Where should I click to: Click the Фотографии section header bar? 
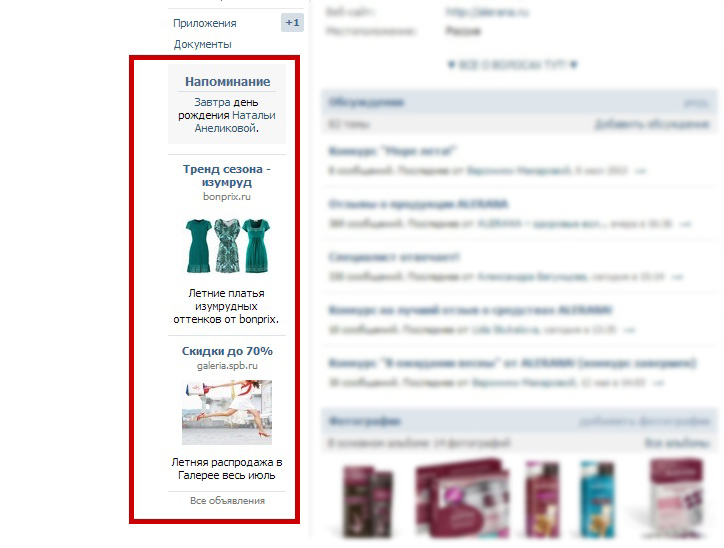coord(519,421)
